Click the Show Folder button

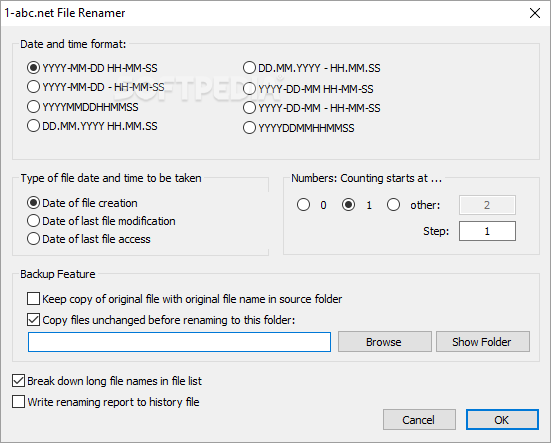click(x=482, y=342)
